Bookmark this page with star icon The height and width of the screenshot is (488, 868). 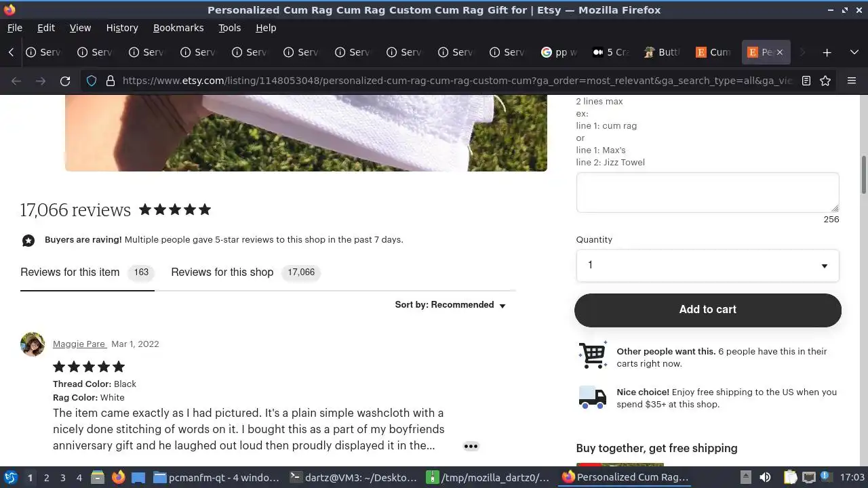point(825,81)
